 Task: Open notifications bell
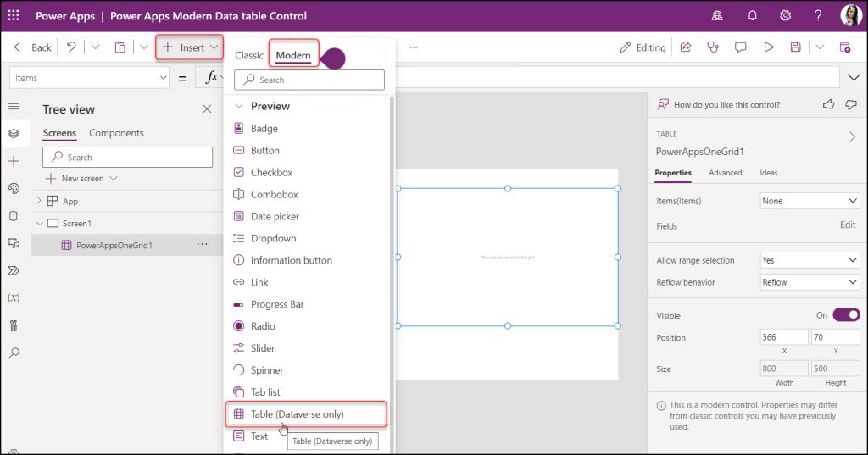[x=752, y=15]
